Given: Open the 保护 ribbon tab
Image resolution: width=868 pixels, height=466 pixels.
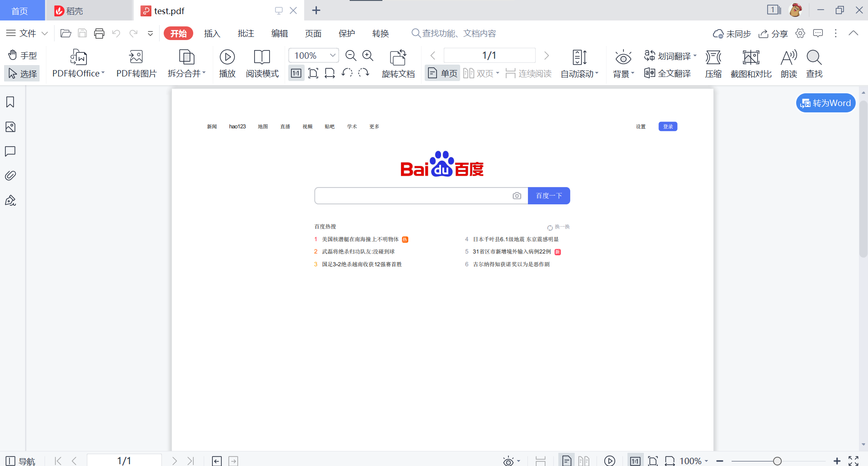Looking at the screenshot, I should tap(346, 33).
